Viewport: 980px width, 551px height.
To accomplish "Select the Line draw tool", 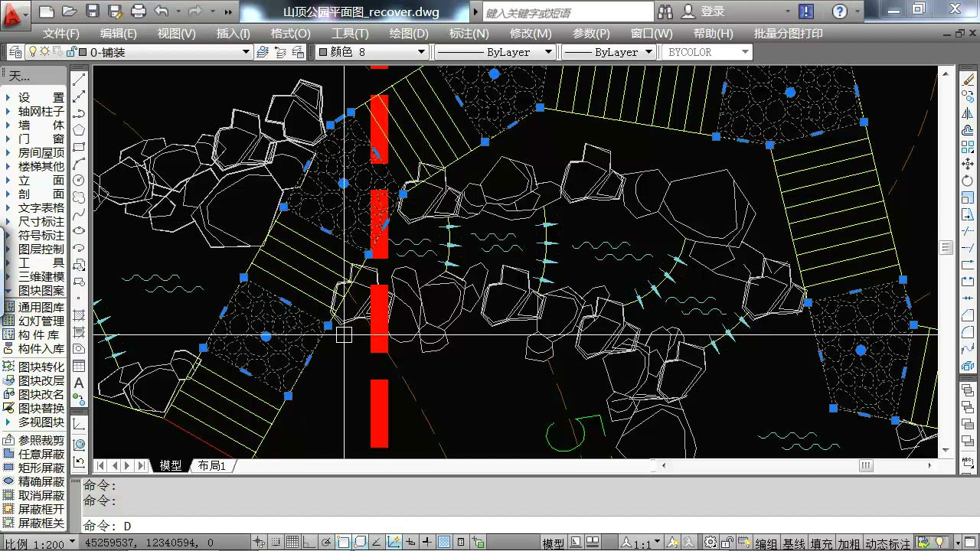I will (x=79, y=79).
